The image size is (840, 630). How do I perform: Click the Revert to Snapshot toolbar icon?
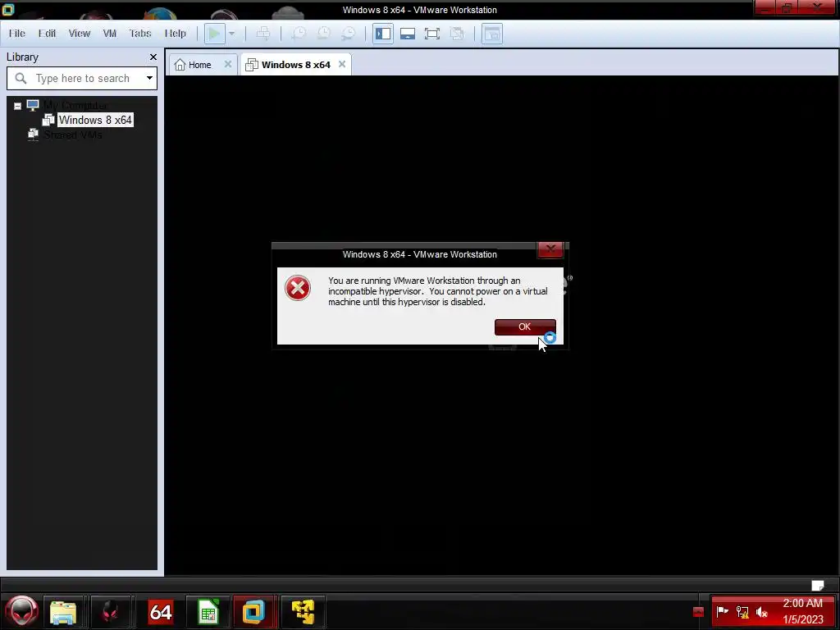click(324, 33)
